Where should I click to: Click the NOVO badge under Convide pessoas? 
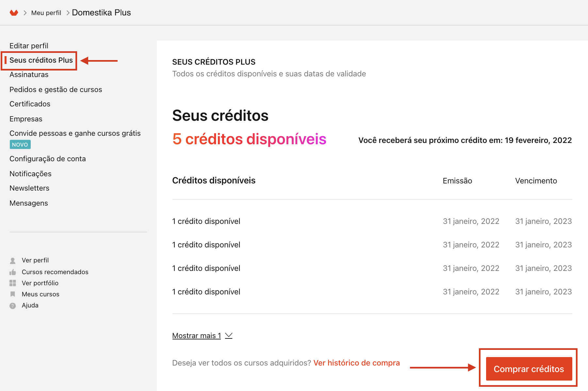[x=20, y=145]
